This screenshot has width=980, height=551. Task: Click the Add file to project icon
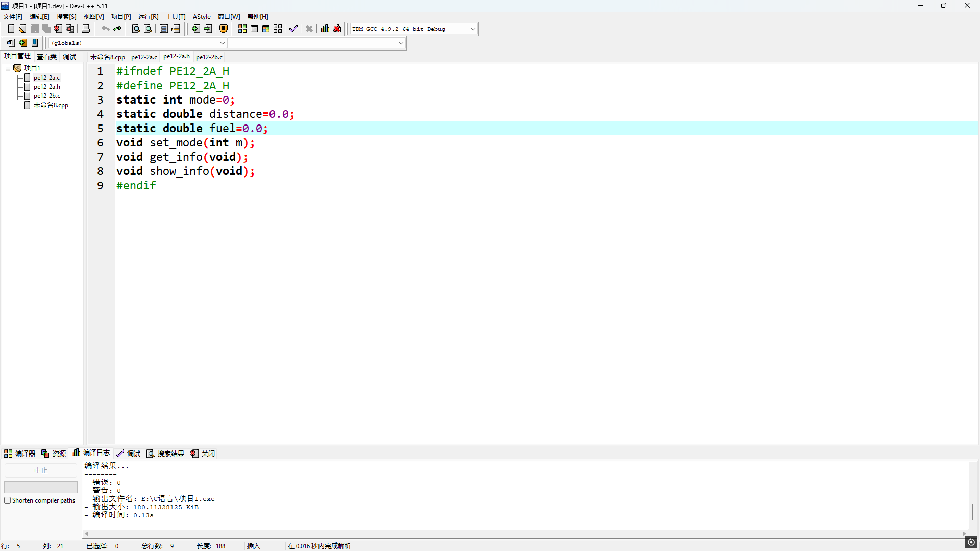point(196,29)
